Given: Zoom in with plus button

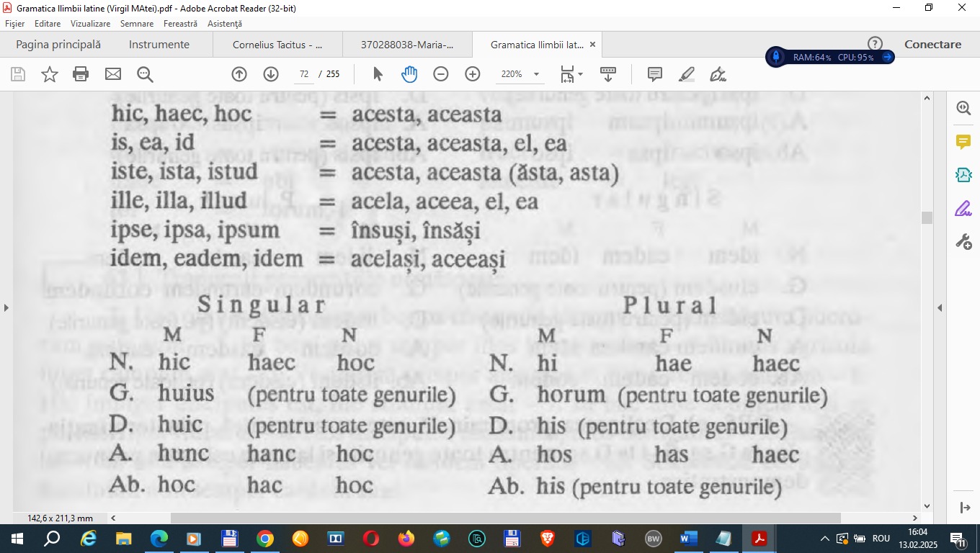Looking at the screenshot, I should [x=473, y=74].
